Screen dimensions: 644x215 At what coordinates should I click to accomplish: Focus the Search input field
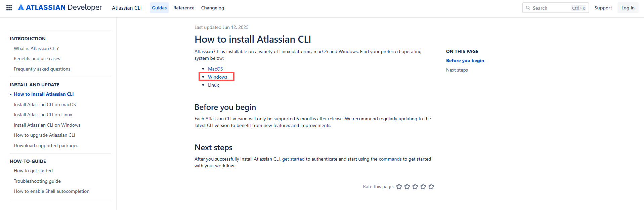(551, 8)
